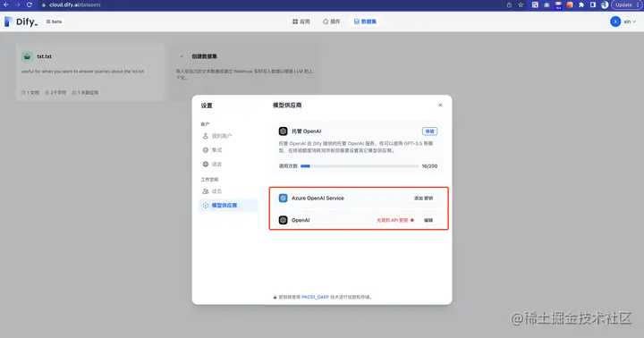Open the PKCS1_OAEP link
The height and width of the screenshot is (338, 644).
[315, 297]
